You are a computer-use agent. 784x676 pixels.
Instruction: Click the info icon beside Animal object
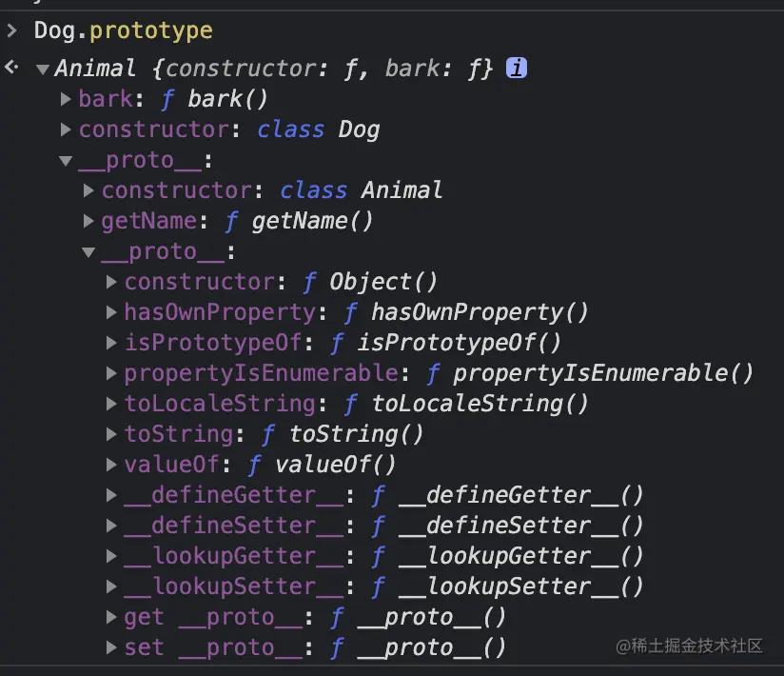click(517, 69)
